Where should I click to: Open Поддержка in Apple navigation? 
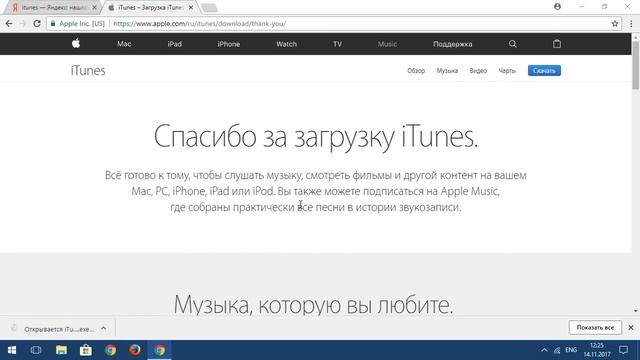453,44
